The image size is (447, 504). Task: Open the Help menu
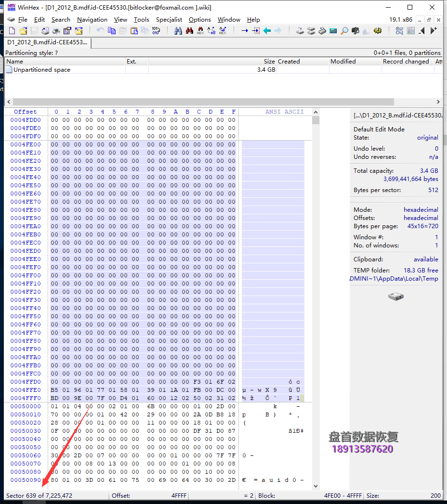253,20
